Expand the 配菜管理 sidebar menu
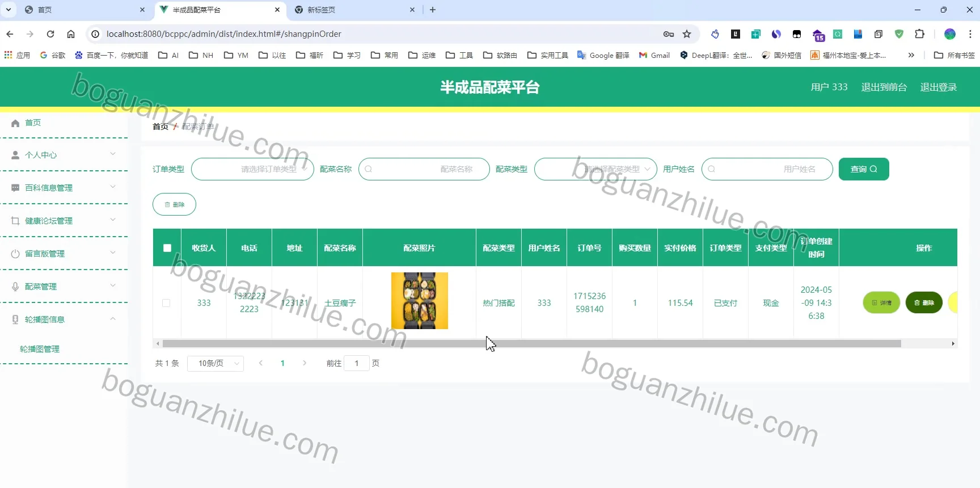 [64, 287]
